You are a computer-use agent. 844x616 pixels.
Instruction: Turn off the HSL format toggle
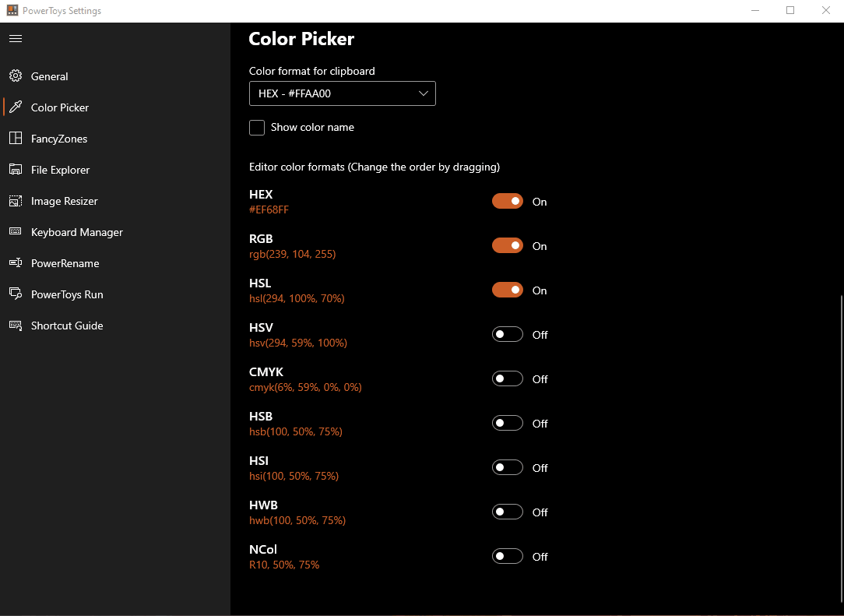click(x=507, y=290)
